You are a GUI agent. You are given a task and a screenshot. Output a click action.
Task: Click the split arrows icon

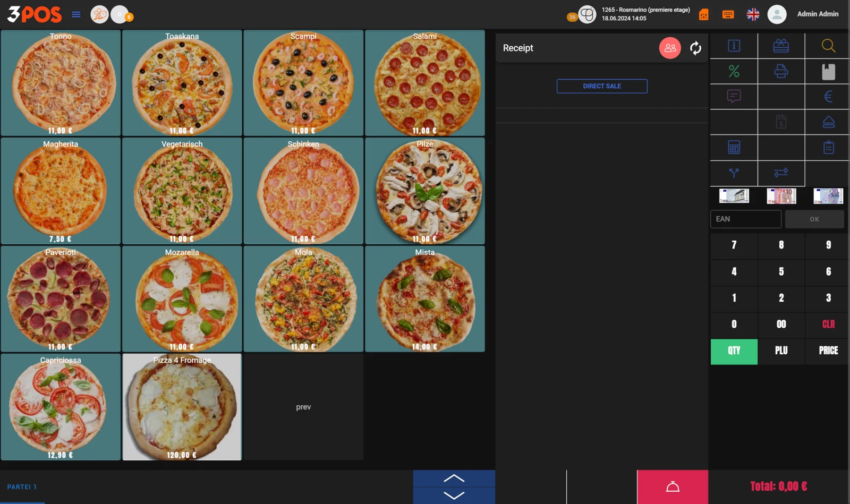[x=734, y=173]
